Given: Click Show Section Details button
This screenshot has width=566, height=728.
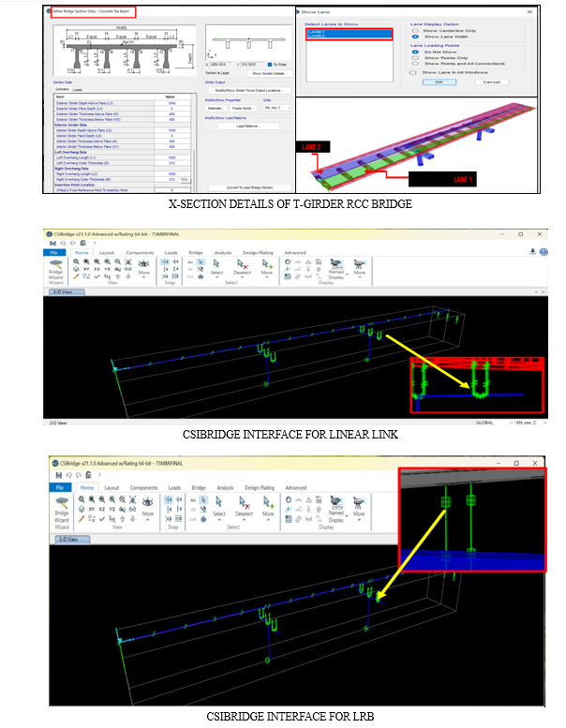Looking at the screenshot, I should pyautogui.click(x=269, y=73).
